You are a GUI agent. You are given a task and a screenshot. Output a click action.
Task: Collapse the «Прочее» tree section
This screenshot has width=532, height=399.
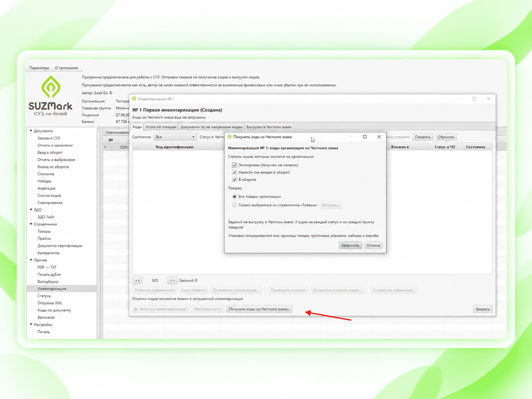31,260
